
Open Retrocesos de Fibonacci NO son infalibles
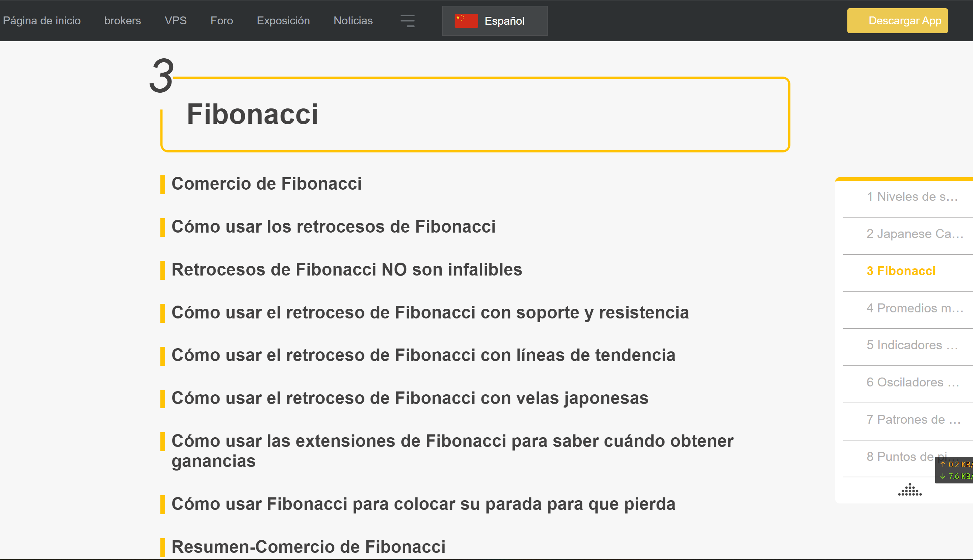[x=347, y=270]
